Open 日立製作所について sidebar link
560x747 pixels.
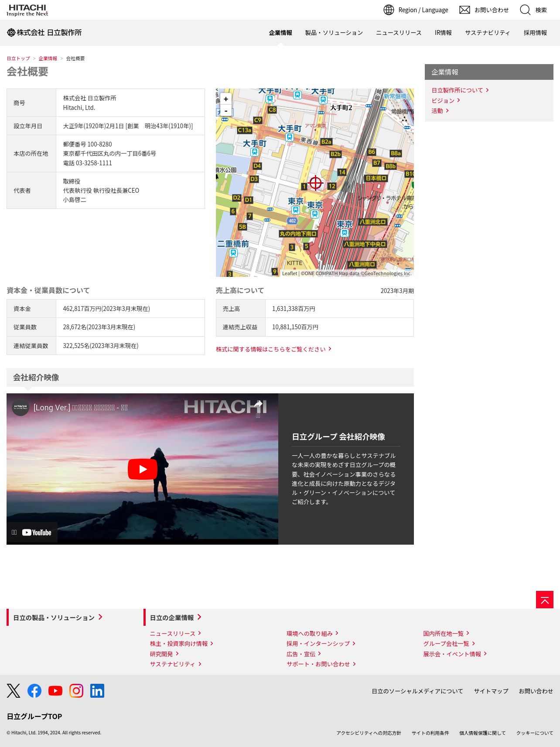tap(460, 90)
